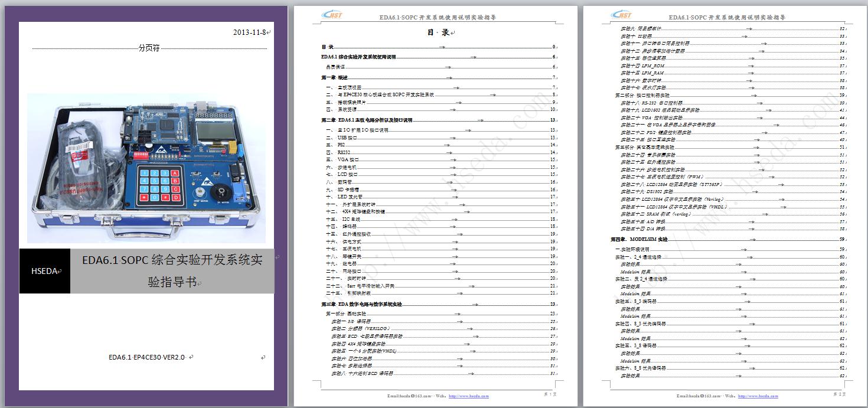
Task: Open the www.hseda.com link in page 2 footer
Action: pyautogui.click(x=758, y=396)
